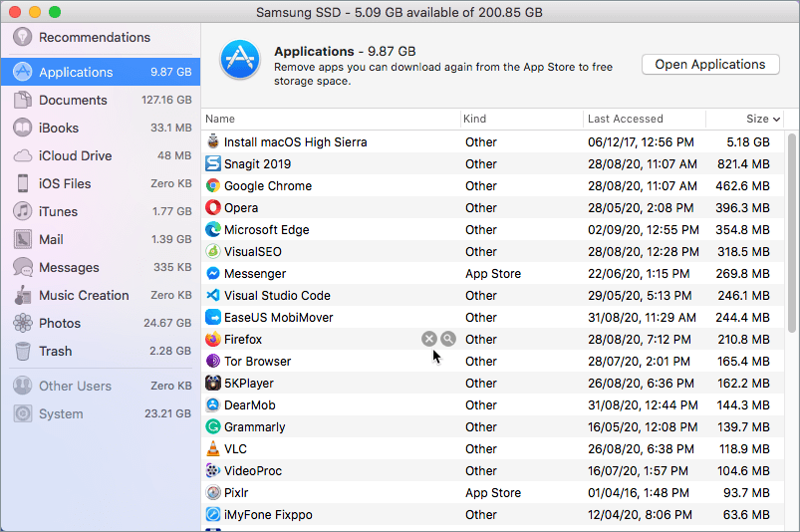Open Recommendations in the sidebar
The image size is (800, 532).
[x=101, y=37]
